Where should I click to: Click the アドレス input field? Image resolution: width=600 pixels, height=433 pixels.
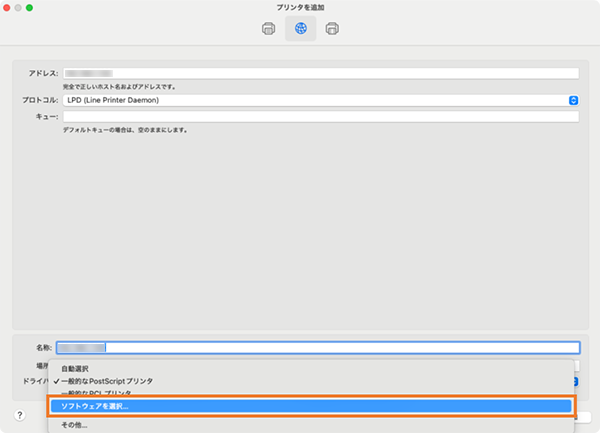[x=321, y=73]
